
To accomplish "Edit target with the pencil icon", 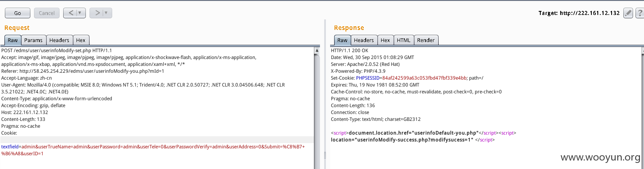I will [628, 13].
